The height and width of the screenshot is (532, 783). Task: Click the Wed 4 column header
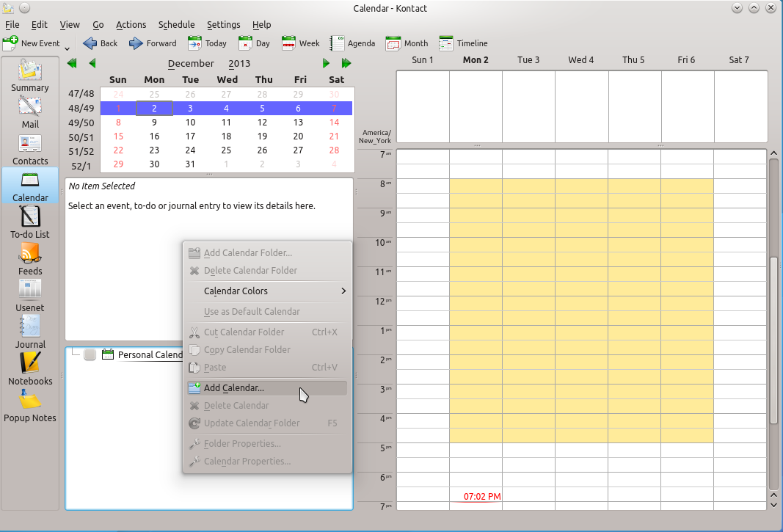[x=580, y=60]
